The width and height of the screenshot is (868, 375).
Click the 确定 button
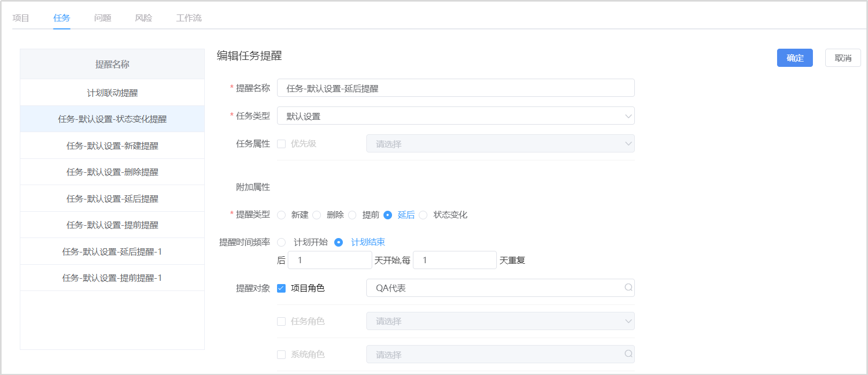point(794,58)
